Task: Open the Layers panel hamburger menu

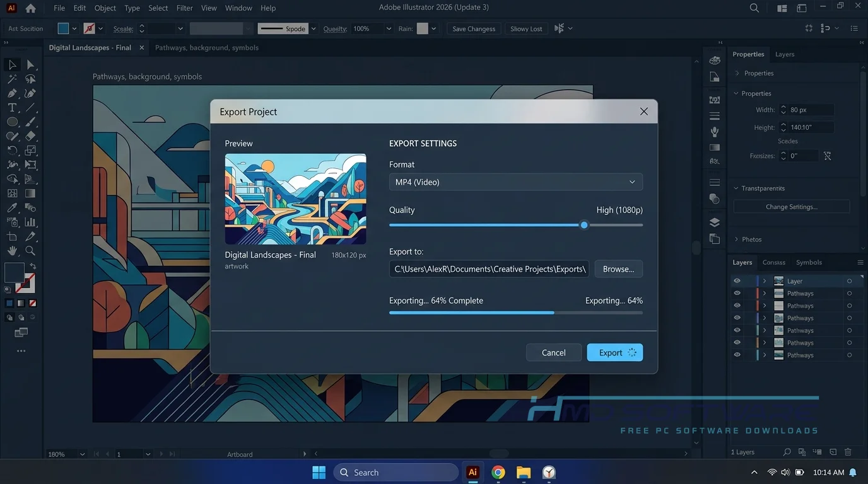Action: 860,262
